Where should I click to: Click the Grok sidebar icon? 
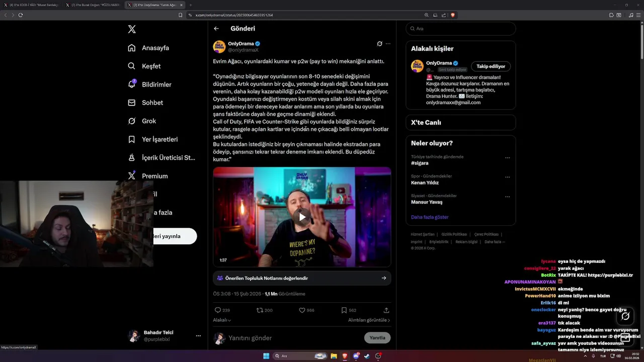point(132,121)
